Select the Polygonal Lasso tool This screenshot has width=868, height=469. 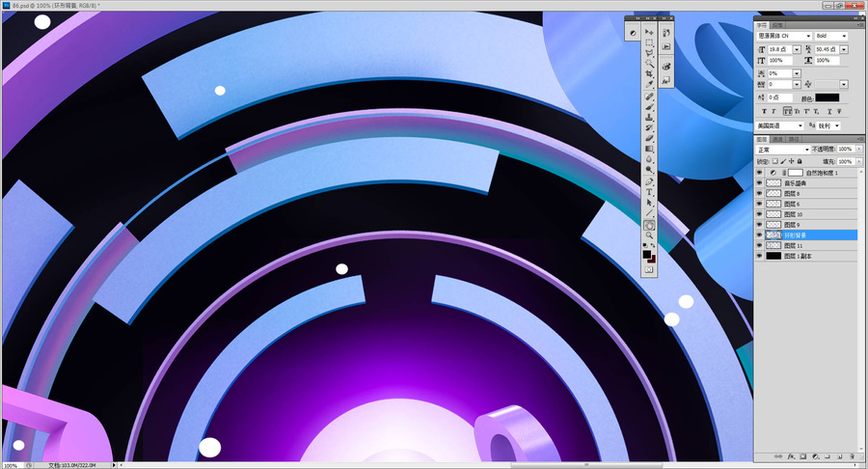(649, 53)
